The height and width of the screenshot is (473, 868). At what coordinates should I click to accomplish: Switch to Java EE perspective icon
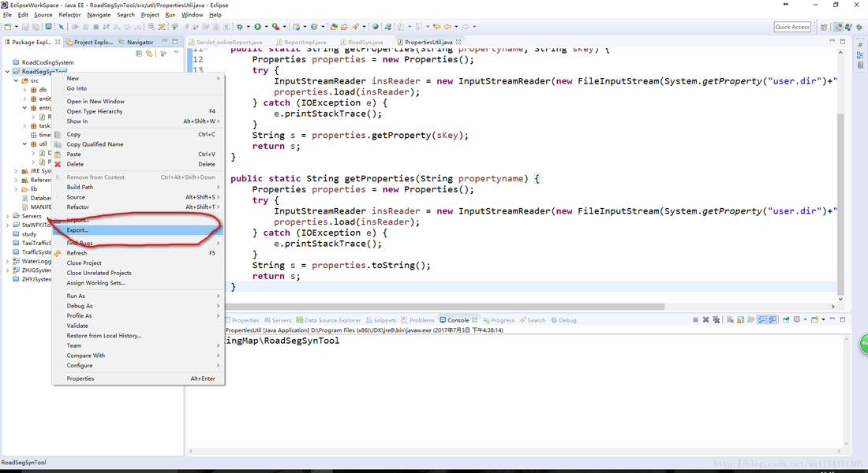click(x=838, y=27)
